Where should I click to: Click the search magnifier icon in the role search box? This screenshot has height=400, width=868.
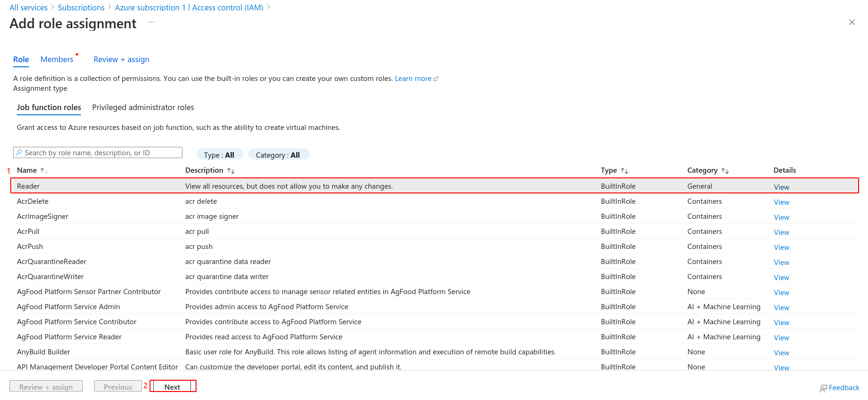click(x=20, y=152)
